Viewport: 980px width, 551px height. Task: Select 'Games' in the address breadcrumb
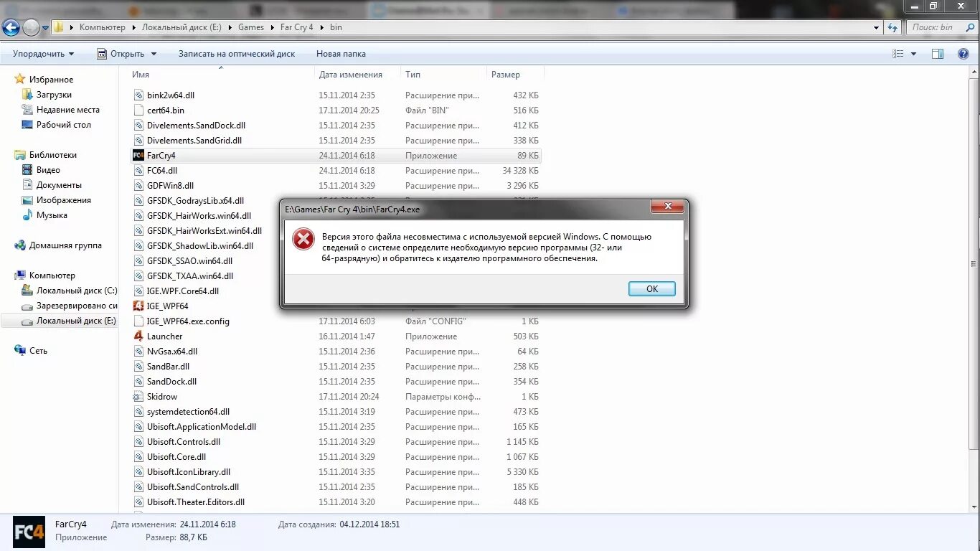coord(251,27)
